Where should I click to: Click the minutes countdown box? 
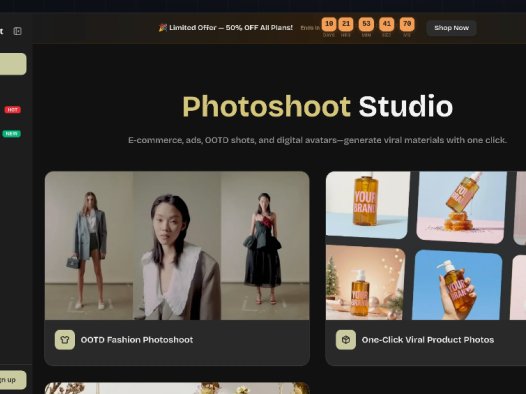pos(366,24)
